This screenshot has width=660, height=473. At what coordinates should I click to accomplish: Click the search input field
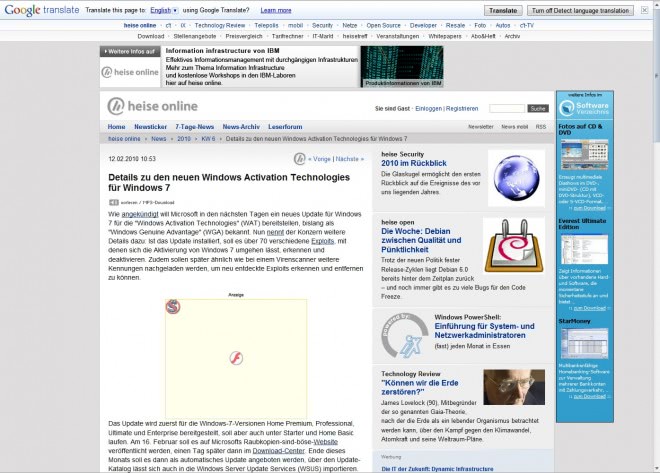coord(507,108)
